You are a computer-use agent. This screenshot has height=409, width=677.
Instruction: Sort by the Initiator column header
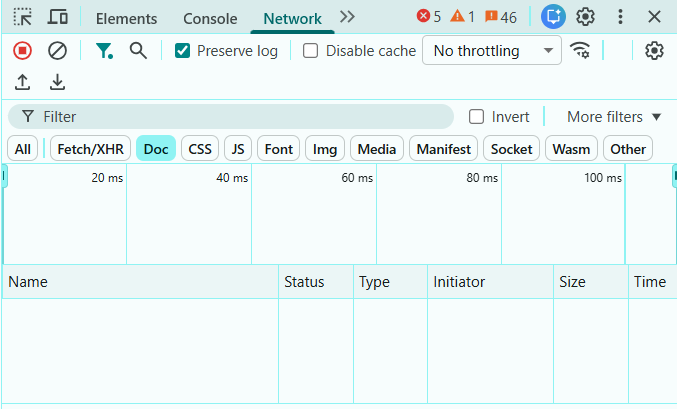(x=490, y=282)
